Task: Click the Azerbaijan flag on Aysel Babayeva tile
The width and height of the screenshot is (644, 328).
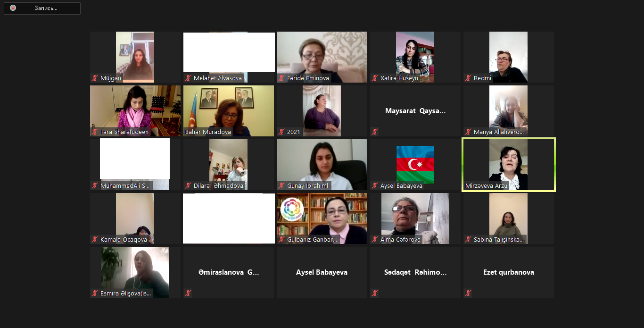Action: [415, 164]
